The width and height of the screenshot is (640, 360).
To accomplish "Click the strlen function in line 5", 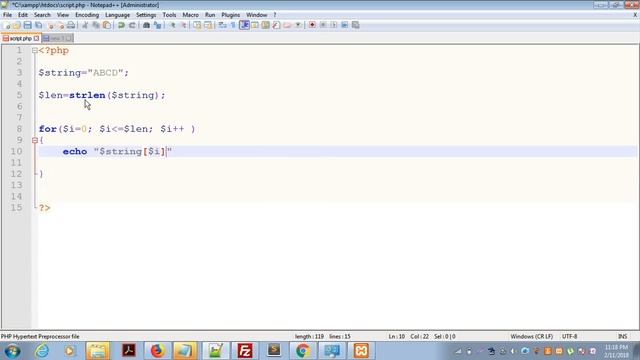I will coord(87,96).
